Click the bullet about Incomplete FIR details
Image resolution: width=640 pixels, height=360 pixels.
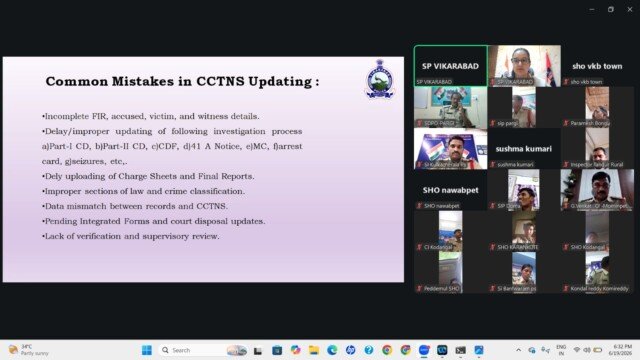151,116
